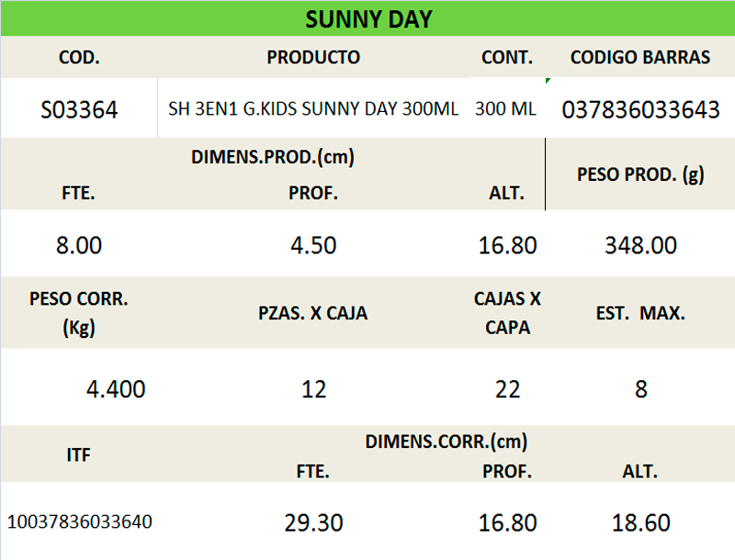This screenshot has width=735, height=560.
Task: Select the SUNNY DAY title cell
Action: pos(367,19)
